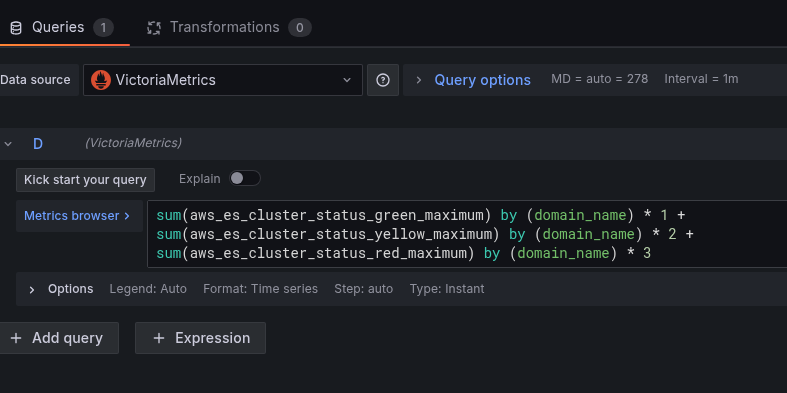Collapse query D row chevron
Viewport: 787px width, 393px height.
pos(8,144)
